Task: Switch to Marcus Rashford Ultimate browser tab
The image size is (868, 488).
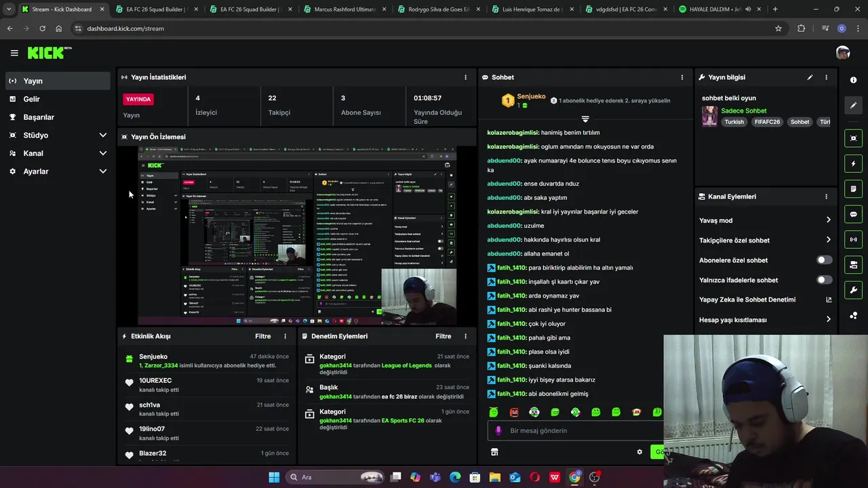Action: [344, 9]
